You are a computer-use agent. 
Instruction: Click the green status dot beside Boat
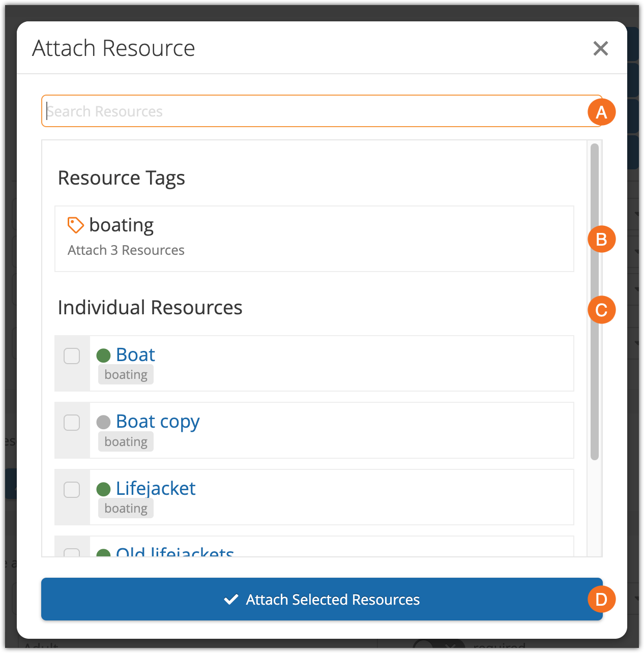tap(103, 355)
